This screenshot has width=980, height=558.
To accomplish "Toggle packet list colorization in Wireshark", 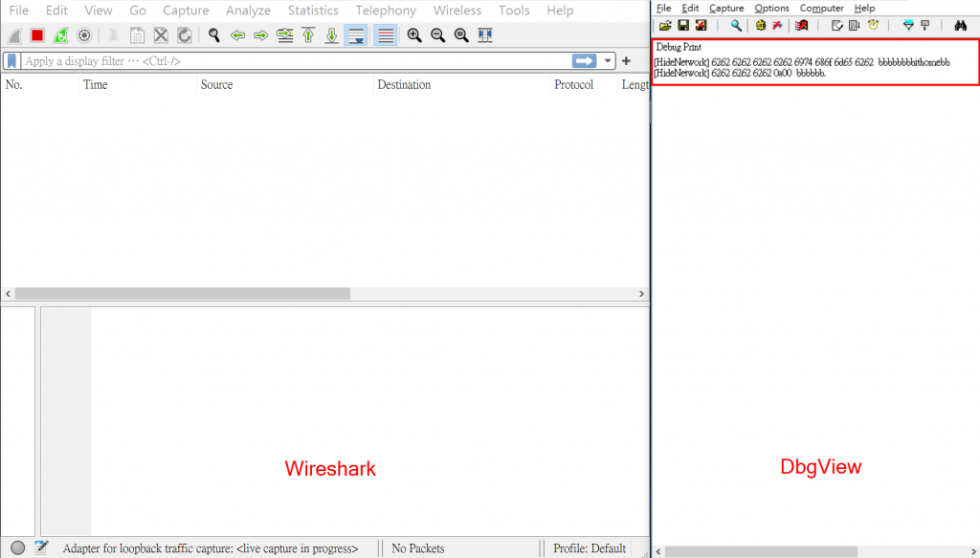I will click(386, 35).
